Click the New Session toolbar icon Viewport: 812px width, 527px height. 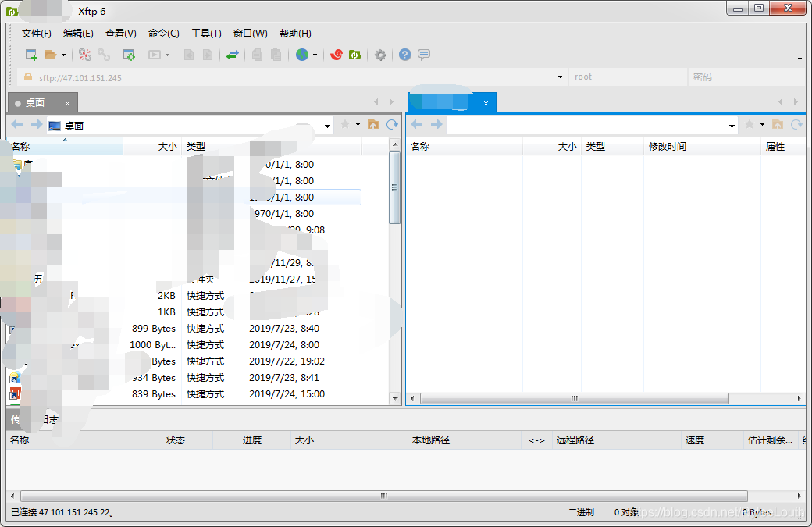pyautogui.click(x=31, y=55)
